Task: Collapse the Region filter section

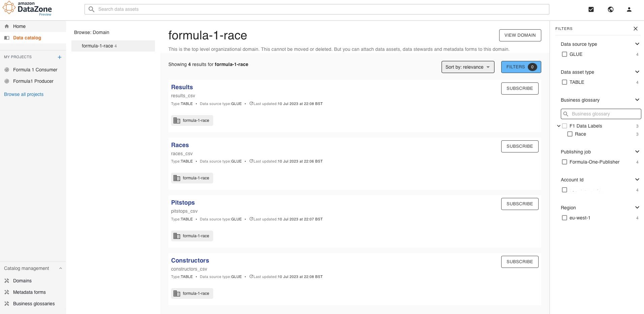Action: click(x=637, y=207)
